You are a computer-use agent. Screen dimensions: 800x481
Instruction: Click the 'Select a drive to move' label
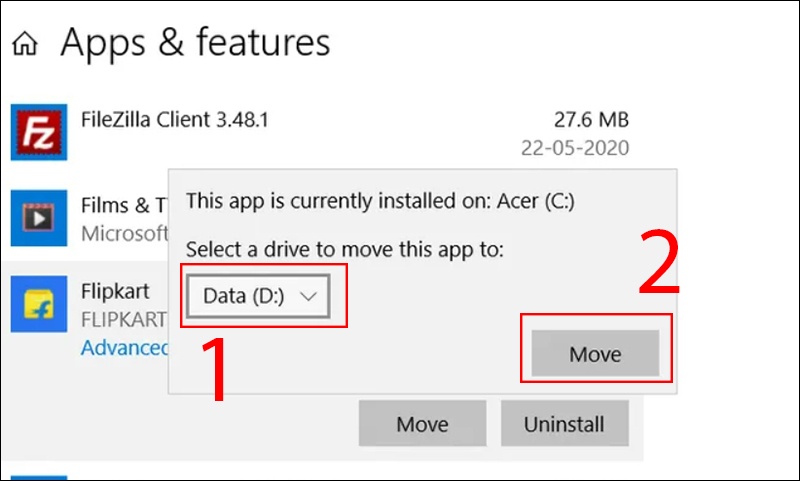[x=345, y=249]
